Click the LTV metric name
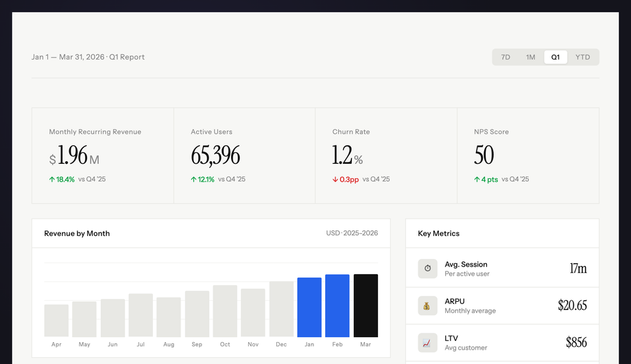This screenshot has height=364, width=631. tap(451, 338)
